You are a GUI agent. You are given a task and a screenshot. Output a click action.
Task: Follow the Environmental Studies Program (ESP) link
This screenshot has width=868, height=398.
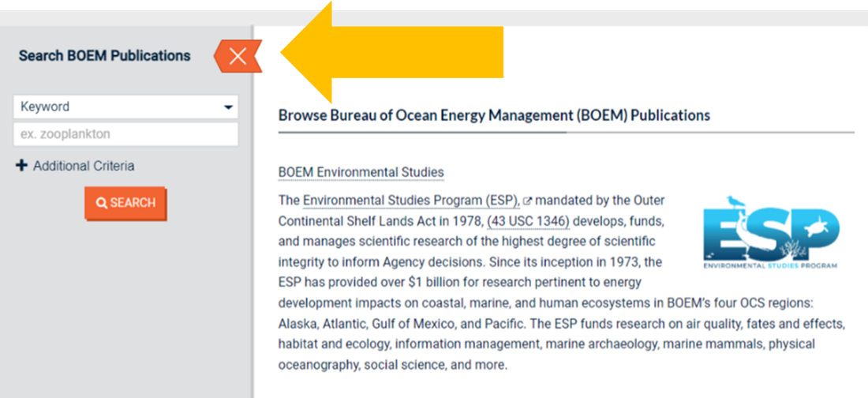coord(410,199)
